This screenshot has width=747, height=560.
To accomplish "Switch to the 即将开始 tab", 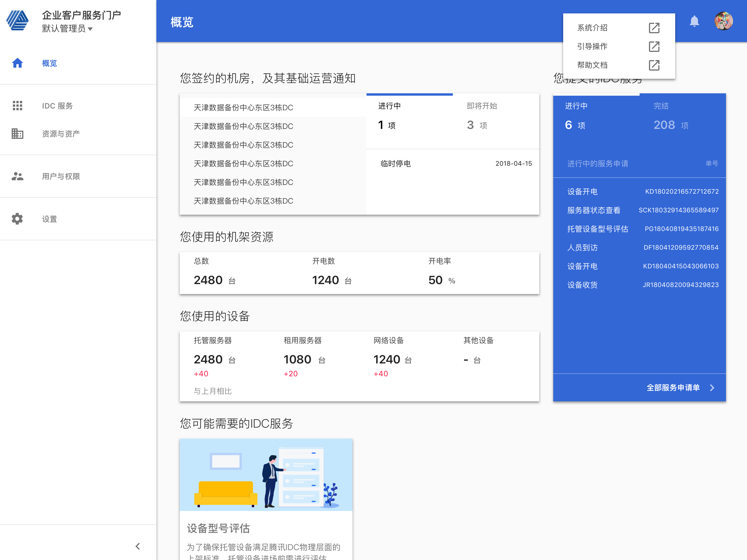I will pos(496,116).
